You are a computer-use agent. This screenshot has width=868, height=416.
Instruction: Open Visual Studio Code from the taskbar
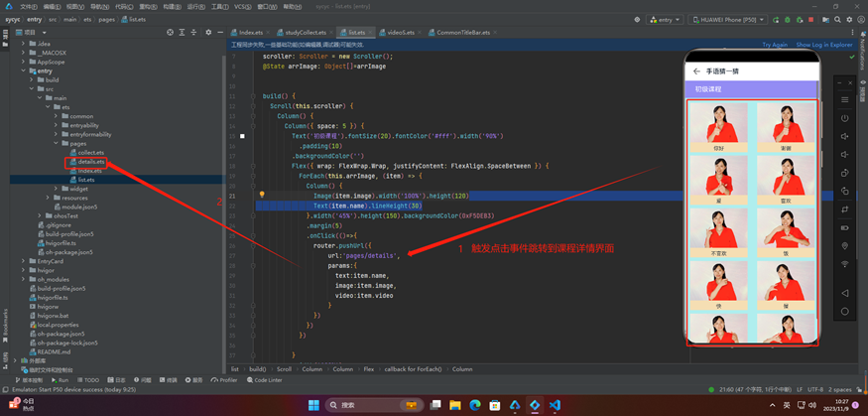pyautogui.click(x=555, y=405)
